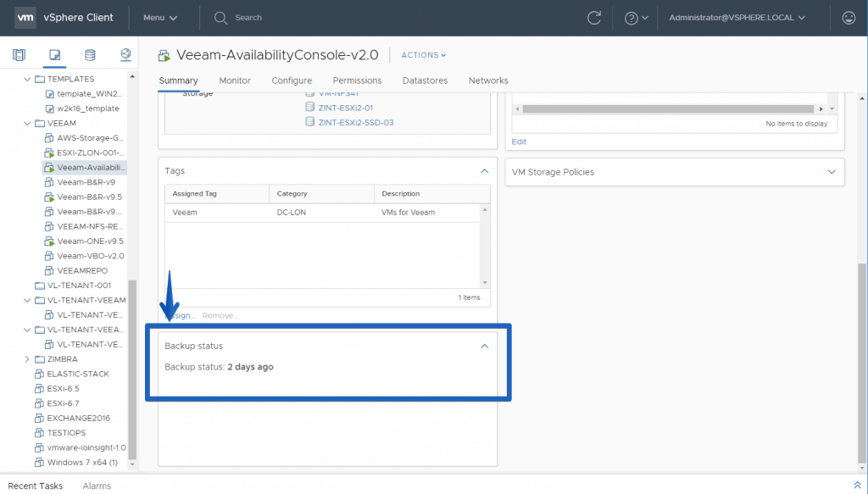Click the Veeam-B&R-v9.5 VM icon
Screen dimensions: 868x494
pyautogui.click(x=49, y=197)
